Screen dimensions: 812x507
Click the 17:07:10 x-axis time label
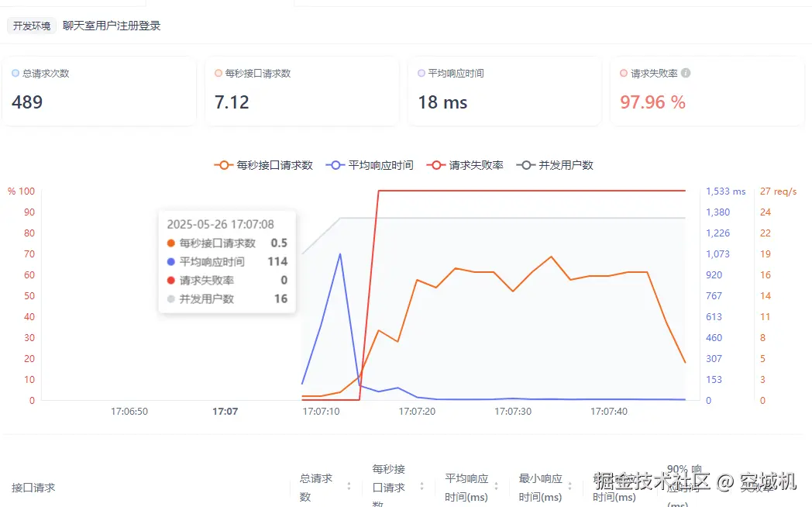pos(321,411)
